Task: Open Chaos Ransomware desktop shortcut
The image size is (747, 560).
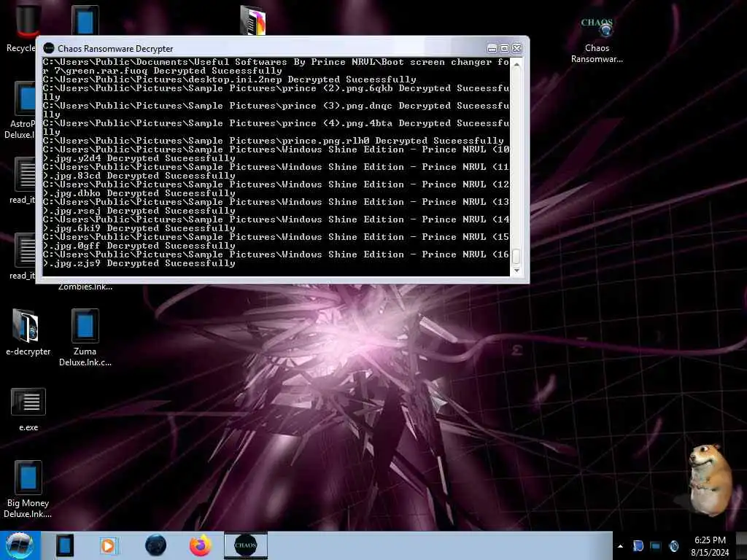Action: point(597,39)
